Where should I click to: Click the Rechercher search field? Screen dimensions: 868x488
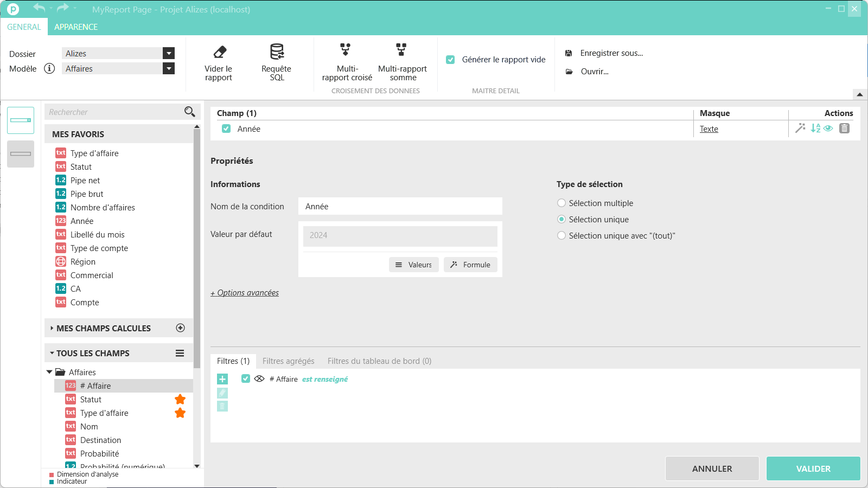(114, 112)
